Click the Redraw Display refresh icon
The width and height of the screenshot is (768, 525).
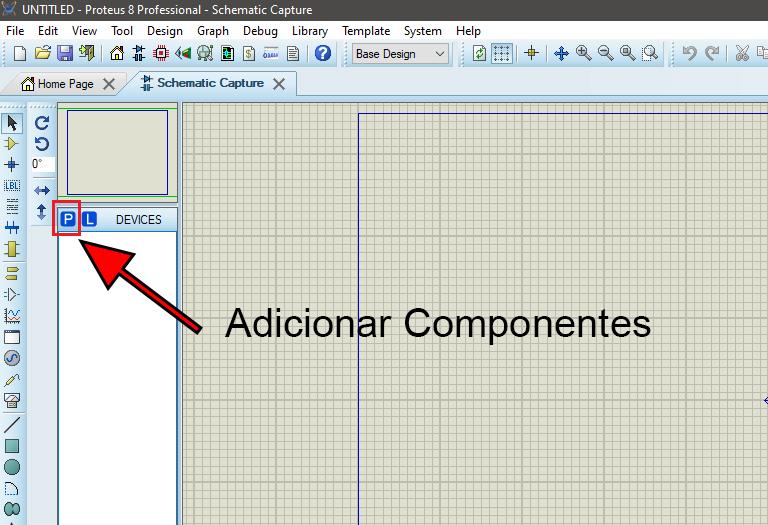pos(479,53)
